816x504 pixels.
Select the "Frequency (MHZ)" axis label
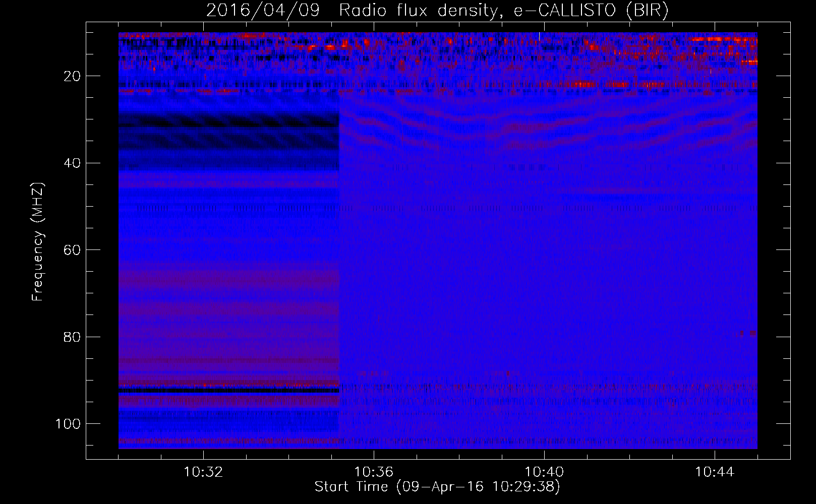[x=38, y=242]
